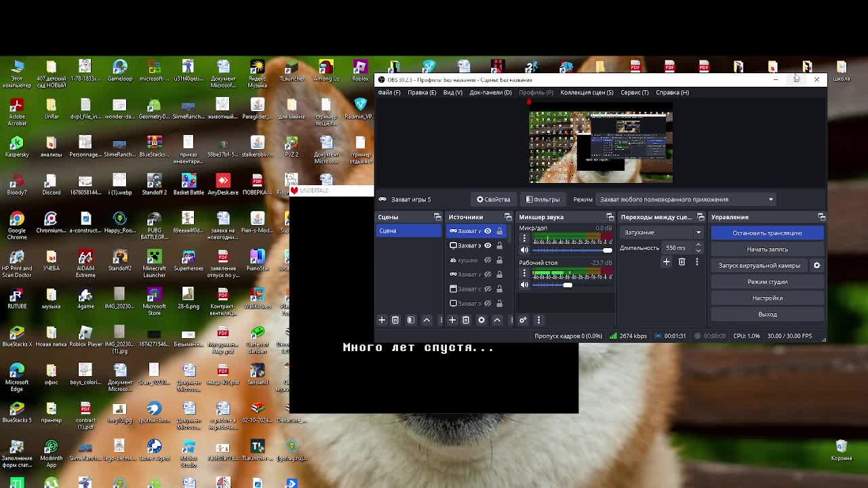This screenshot has width=868, height=488.
Task: Open the audio mixer's three-dot menu
Action: tap(538, 320)
